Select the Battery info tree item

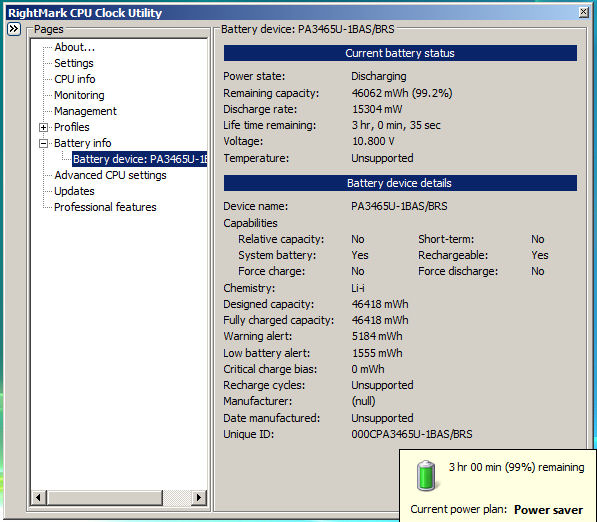[83, 143]
